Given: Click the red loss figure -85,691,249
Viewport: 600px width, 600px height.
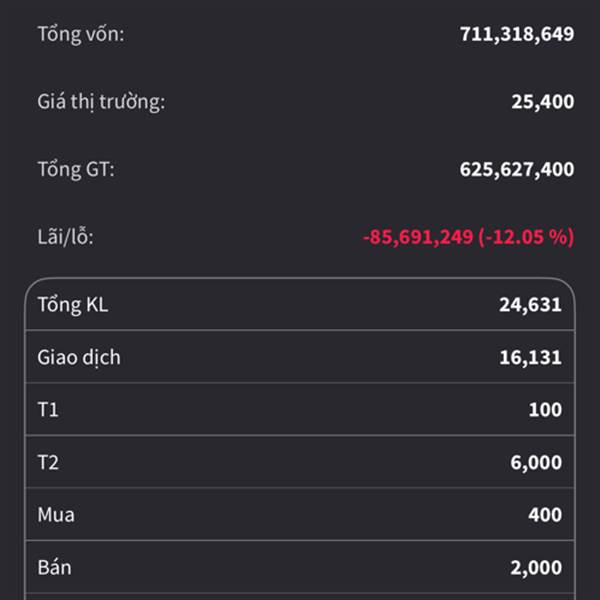Looking at the screenshot, I should [418, 237].
